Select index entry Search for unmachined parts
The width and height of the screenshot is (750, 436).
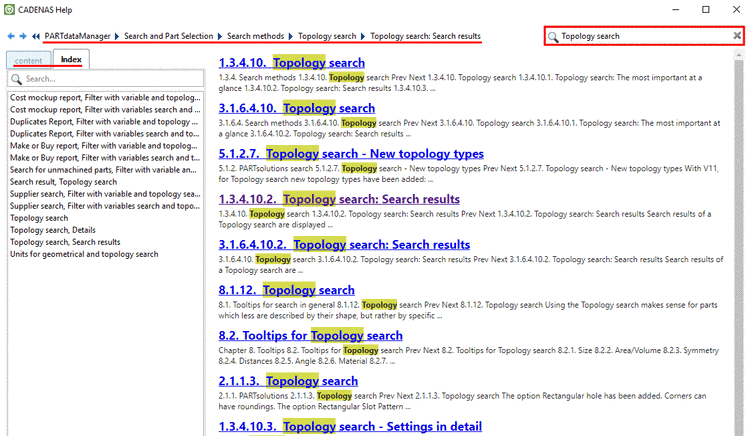pos(103,170)
